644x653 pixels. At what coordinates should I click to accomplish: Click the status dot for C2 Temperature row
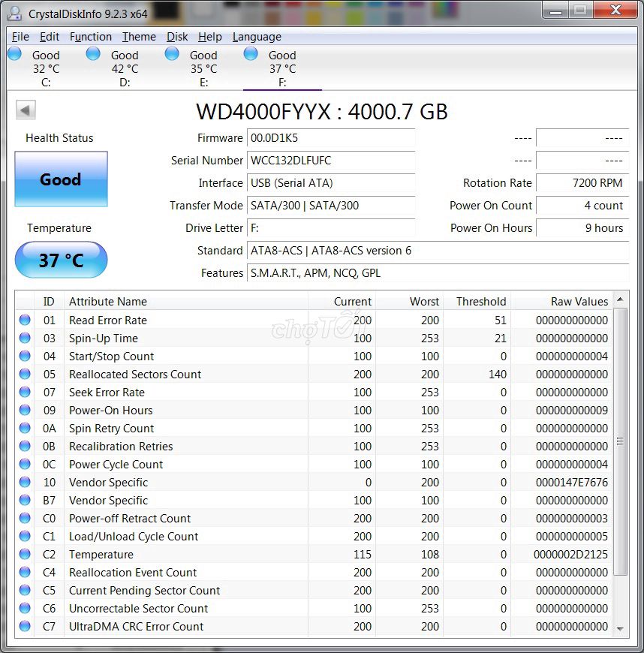click(x=25, y=553)
